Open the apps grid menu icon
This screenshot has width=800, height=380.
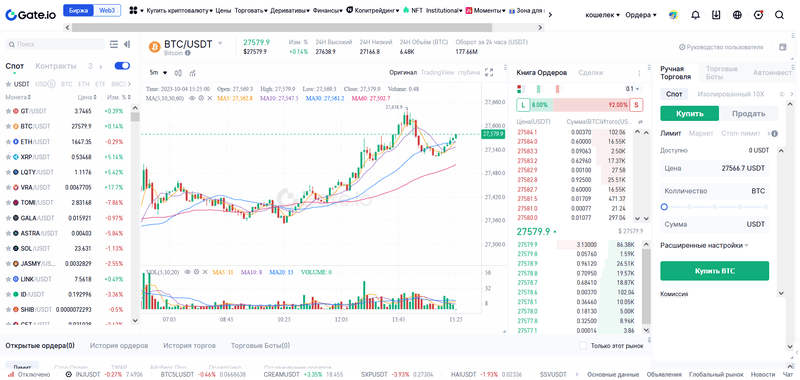tap(134, 10)
